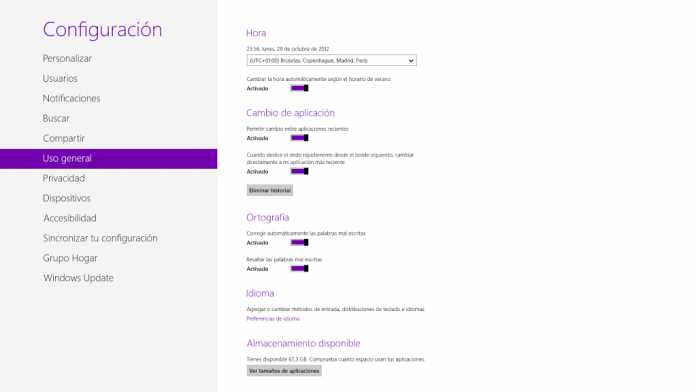Click the Ortografía section heading

(268, 218)
